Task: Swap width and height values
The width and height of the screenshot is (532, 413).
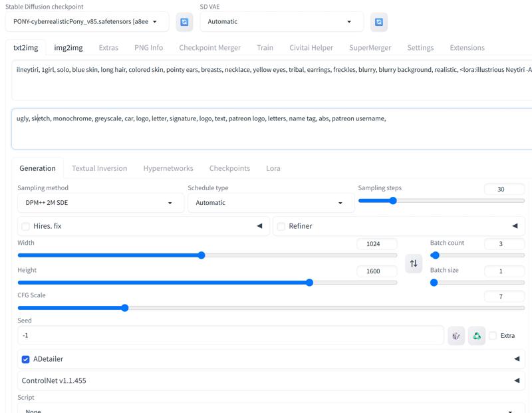Action: (414, 263)
